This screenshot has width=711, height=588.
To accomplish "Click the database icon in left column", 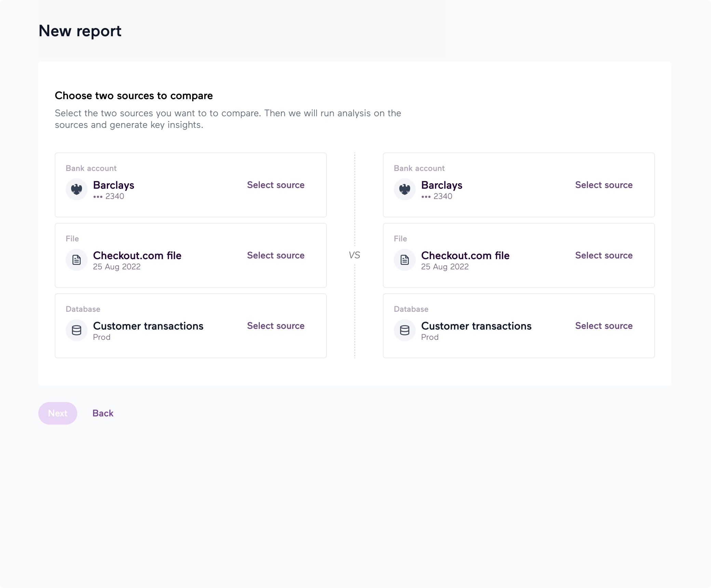I will (77, 330).
